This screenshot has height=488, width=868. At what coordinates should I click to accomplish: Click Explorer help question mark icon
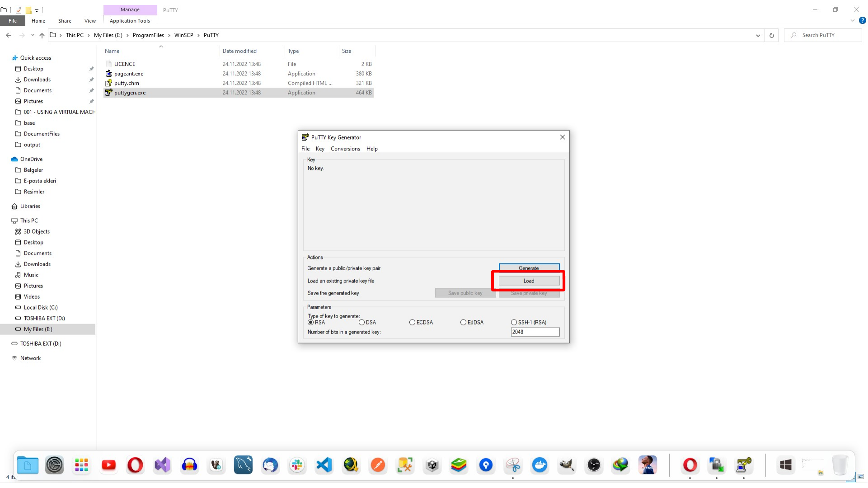tap(862, 20)
